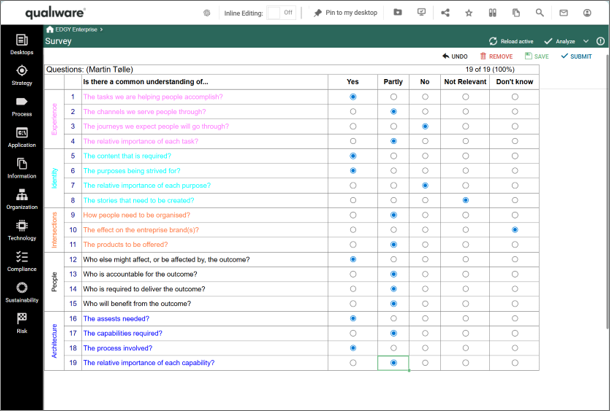Pin to my desktop
The height and width of the screenshot is (411, 610).
coord(345,13)
